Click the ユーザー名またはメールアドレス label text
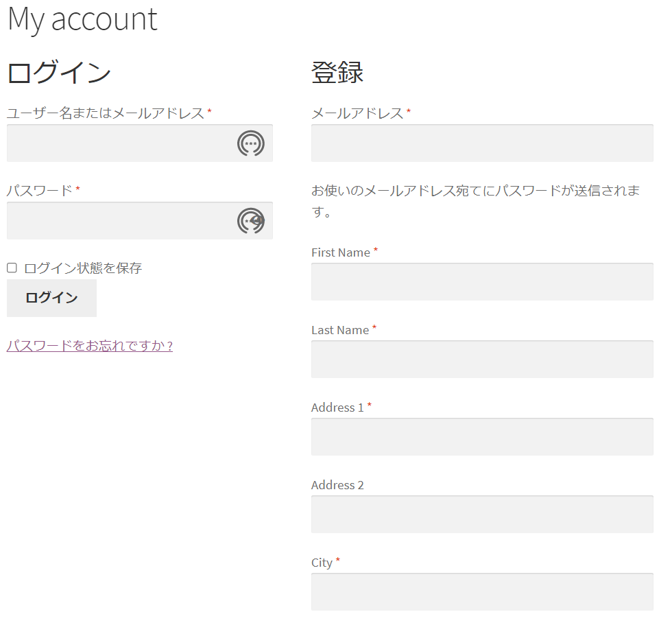Viewport: 672px width, 623px height. pyautogui.click(x=106, y=113)
